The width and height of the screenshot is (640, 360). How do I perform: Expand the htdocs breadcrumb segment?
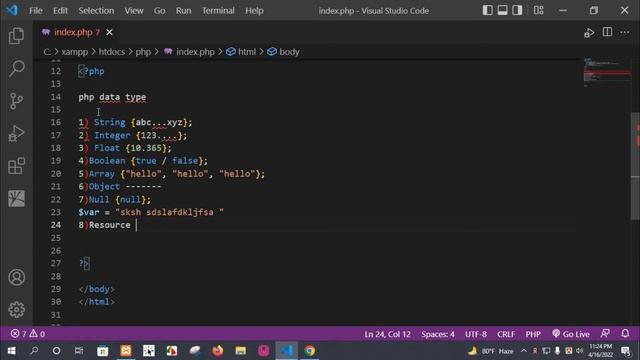coord(111,52)
